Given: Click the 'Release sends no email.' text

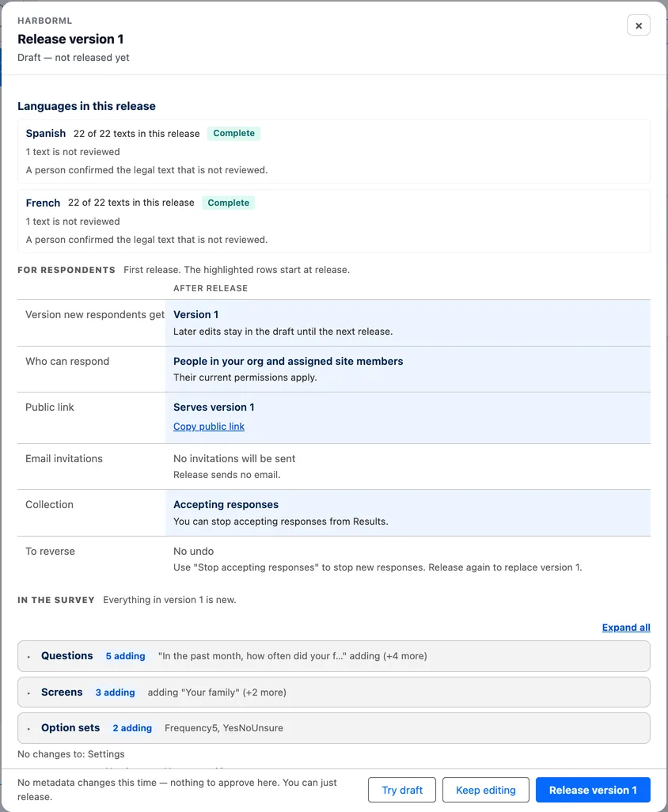Looking at the screenshot, I should coord(227,475).
